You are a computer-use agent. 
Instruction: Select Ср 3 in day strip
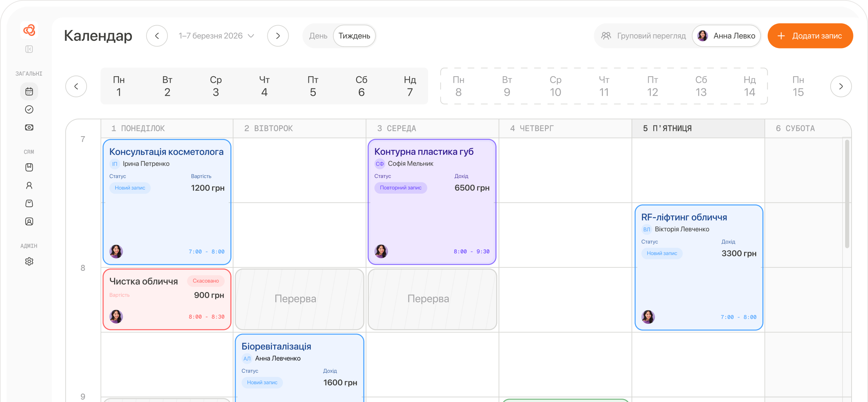coord(216,86)
